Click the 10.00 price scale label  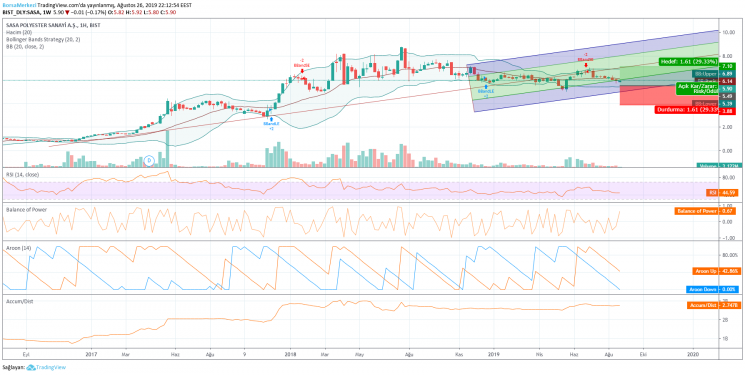(x=729, y=32)
